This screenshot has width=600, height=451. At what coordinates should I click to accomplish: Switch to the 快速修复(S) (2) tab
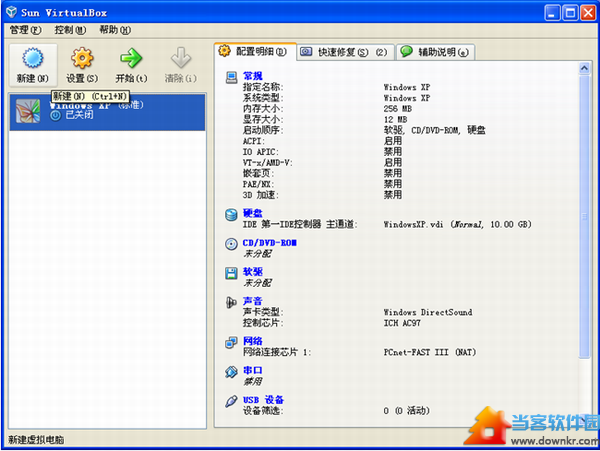(346, 52)
